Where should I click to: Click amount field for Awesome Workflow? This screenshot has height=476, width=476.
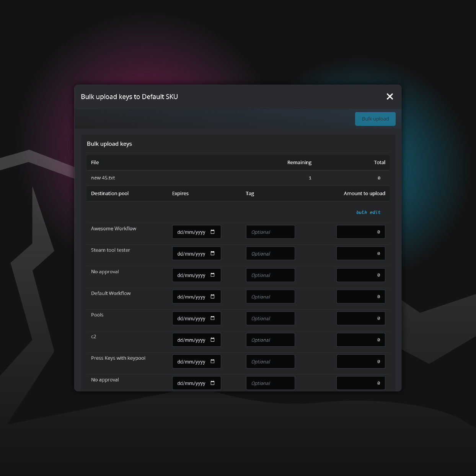tap(360, 232)
